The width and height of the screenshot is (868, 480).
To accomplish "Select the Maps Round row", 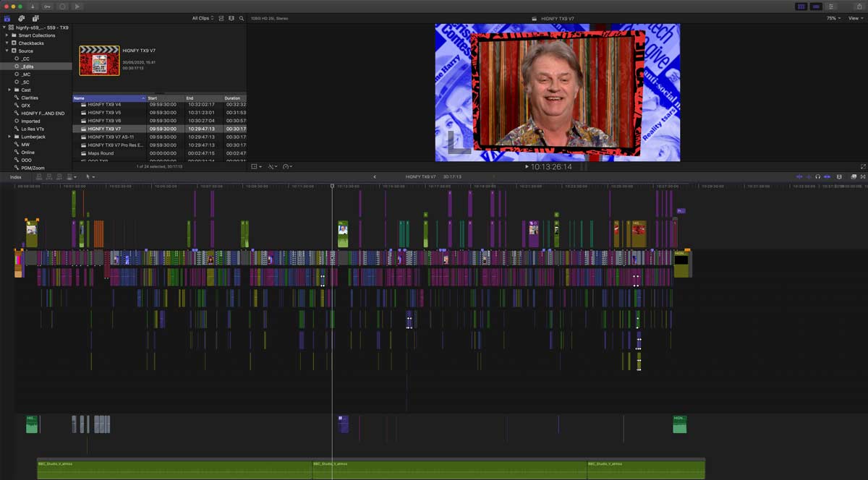I will [160, 153].
